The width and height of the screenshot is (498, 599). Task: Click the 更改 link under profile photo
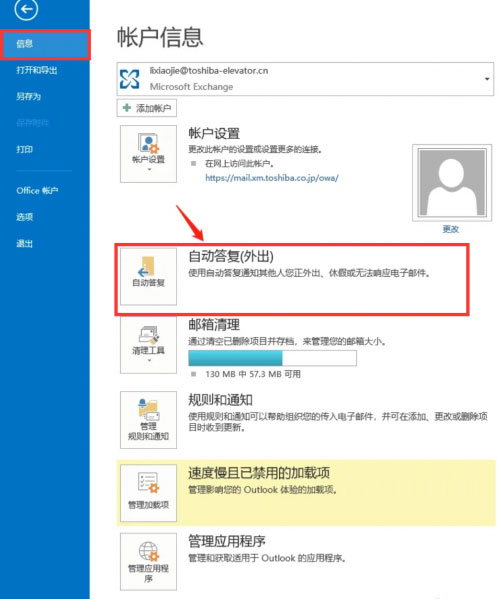click(451, 229)
